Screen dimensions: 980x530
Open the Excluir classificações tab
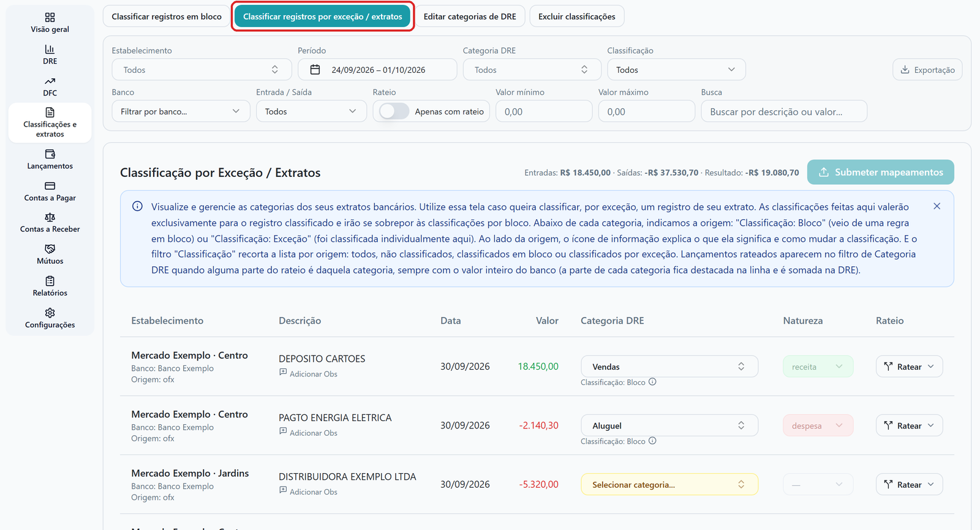[577, 17]
